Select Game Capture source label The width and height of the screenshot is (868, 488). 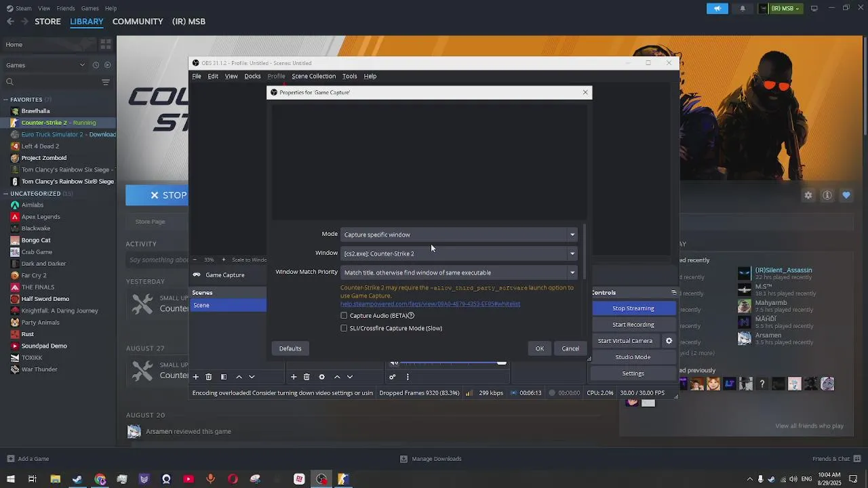(225, 275)
